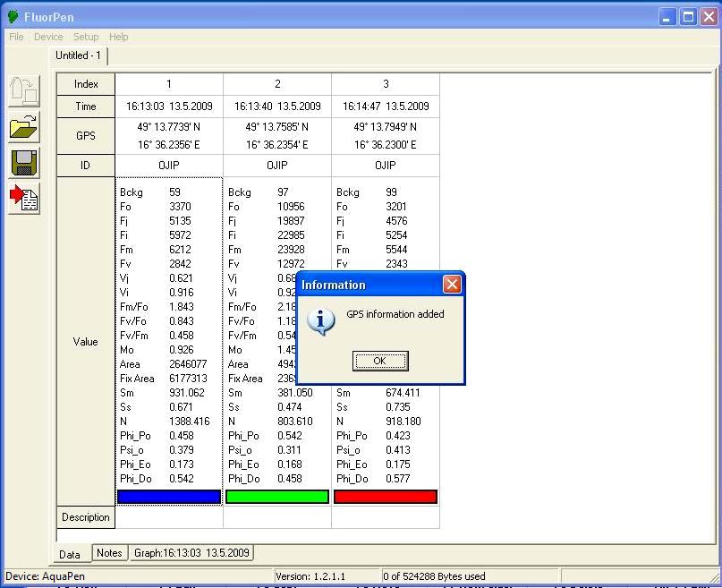Screen dimensions: 722x588
Task: Click the Description row header
Action: pyautogui.click(x=86, y=517)
